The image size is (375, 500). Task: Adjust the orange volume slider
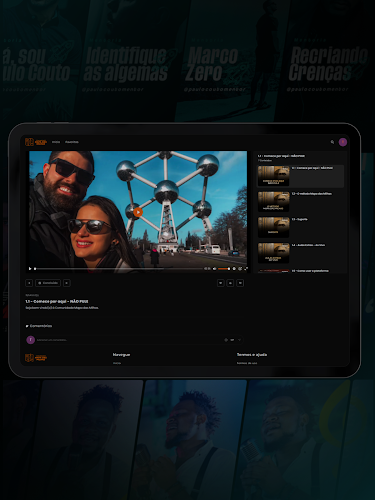point(224,268)
